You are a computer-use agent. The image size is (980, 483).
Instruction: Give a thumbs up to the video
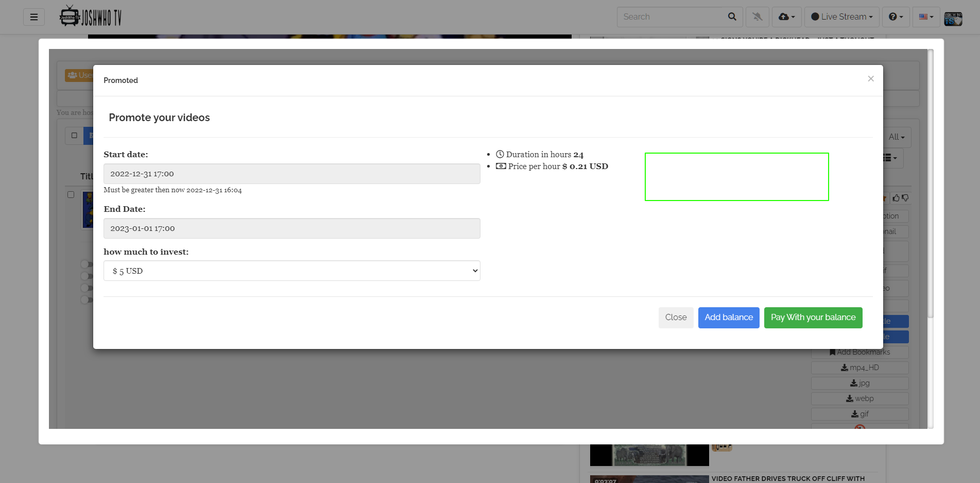click(x=896, y=198)
